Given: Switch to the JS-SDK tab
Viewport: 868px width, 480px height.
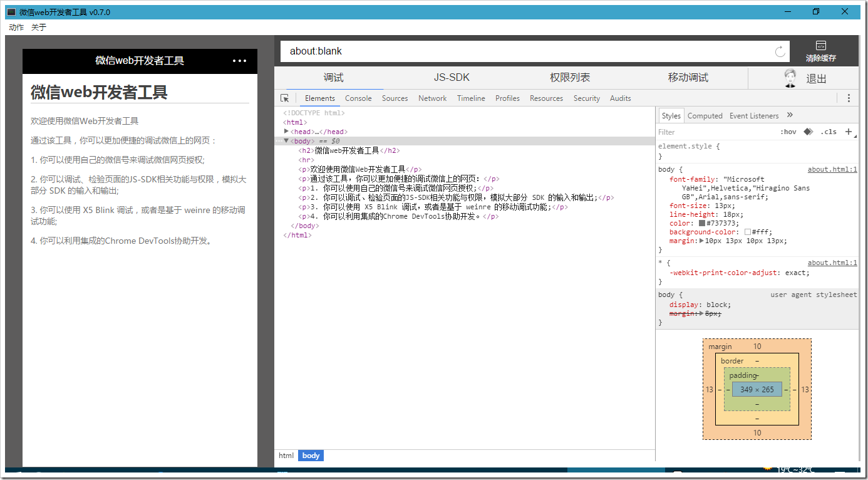Looking at the screenshot, I should pos(452,78).
